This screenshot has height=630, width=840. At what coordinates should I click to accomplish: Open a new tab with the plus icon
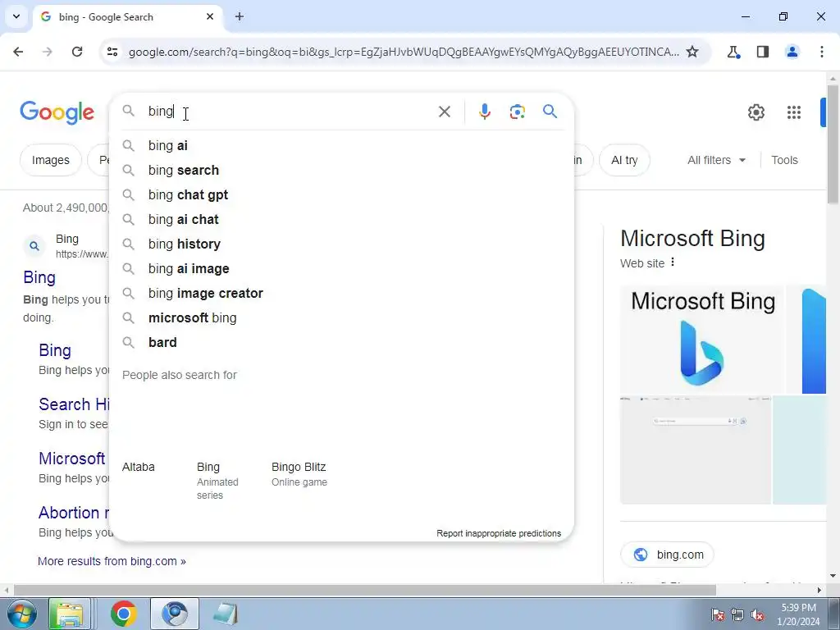(x=240, y=16)
